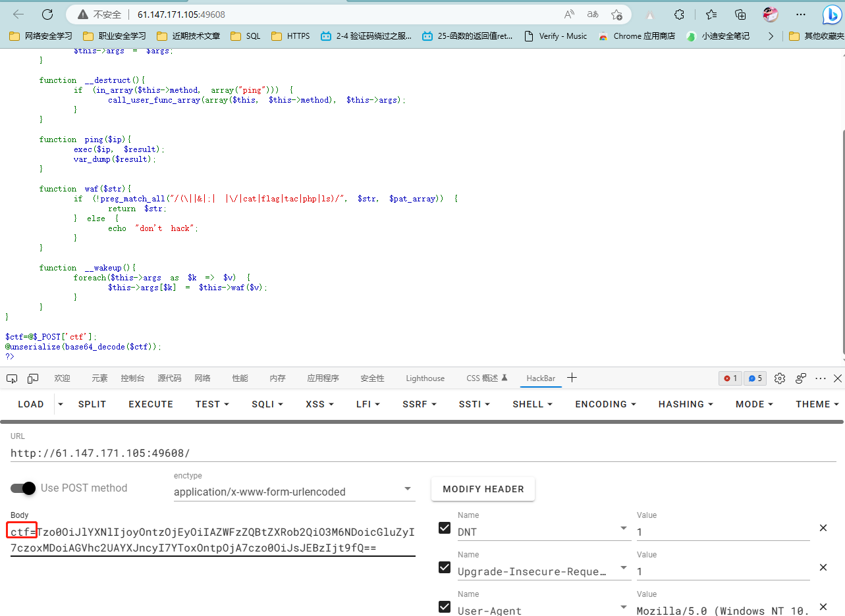Click the MODIFY HEADER button

(x=483, y=489)
